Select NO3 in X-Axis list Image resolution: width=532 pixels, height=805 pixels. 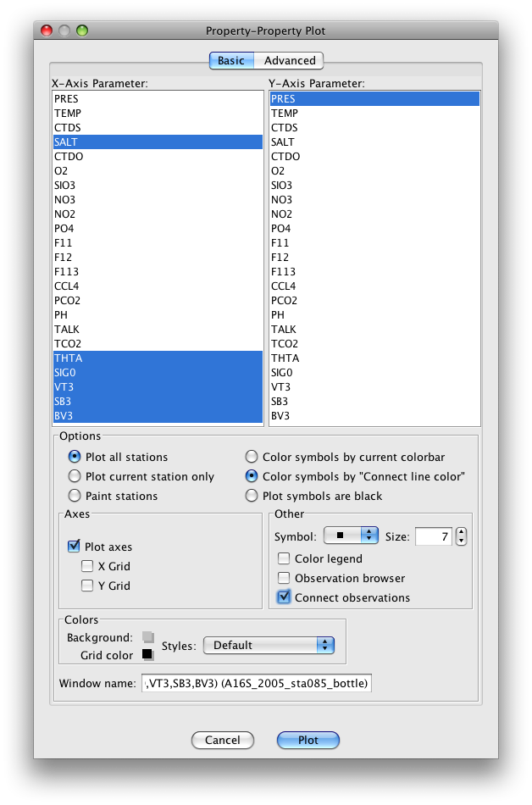coord(158,199)
